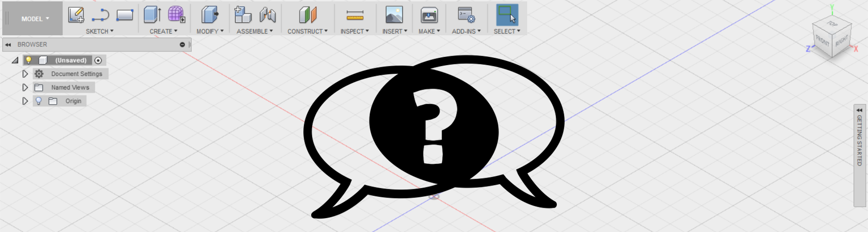This screenshot has width=868, height=232.
Task: Click the Origin folder icon
Action: [x=53, y=101]
